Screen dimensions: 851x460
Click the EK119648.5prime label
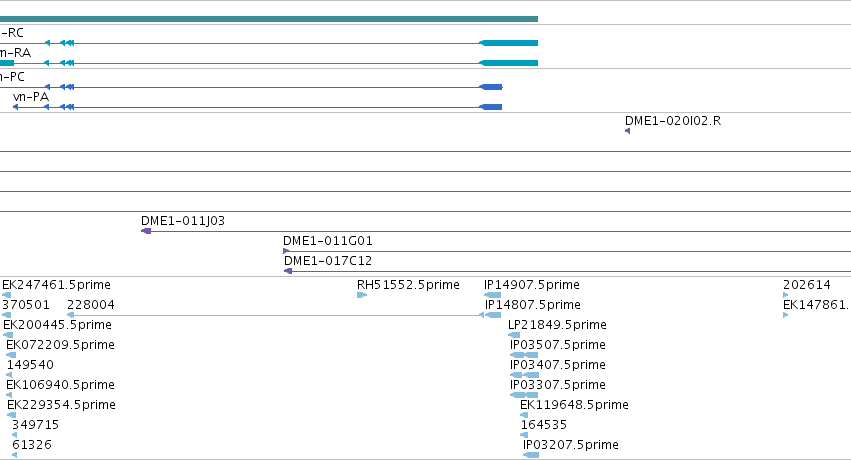point(574,405)
